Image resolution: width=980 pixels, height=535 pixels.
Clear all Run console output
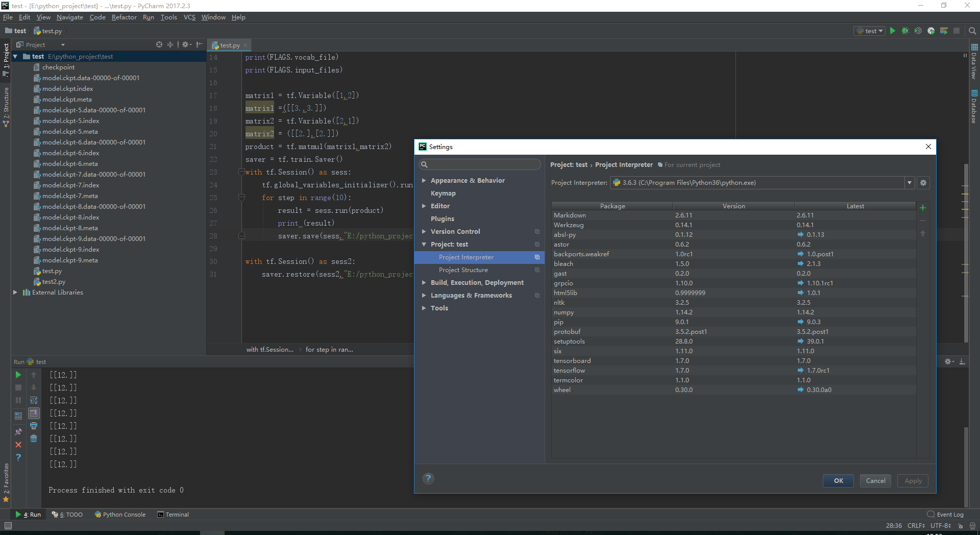(x=34, y=439)
